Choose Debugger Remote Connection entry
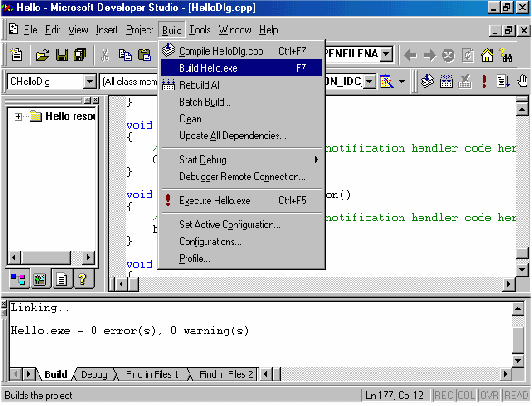Viewport: 532px width, 406px height. [241, 176]
